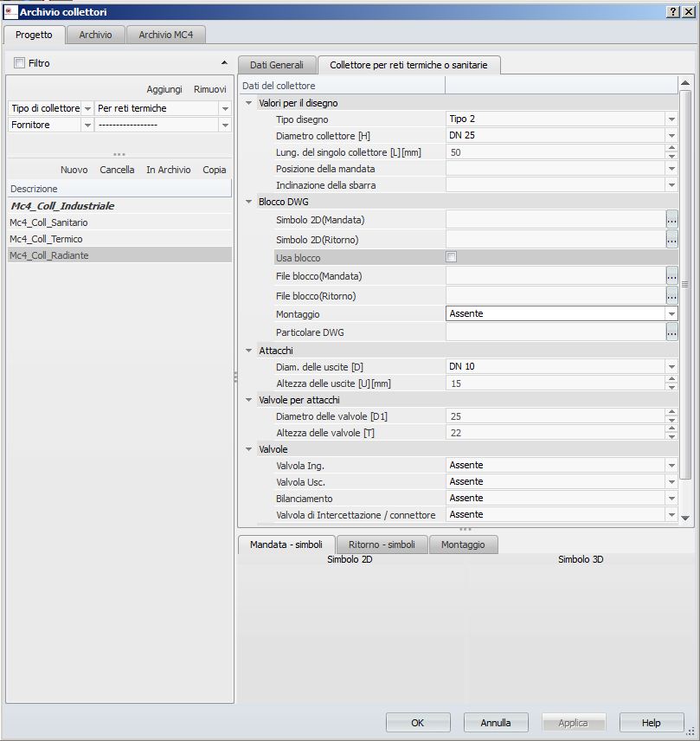This screenshot has width=700, height=741.
Task: Select Mc4_Coll_Sanitario in the list
Action: (48, 222)
